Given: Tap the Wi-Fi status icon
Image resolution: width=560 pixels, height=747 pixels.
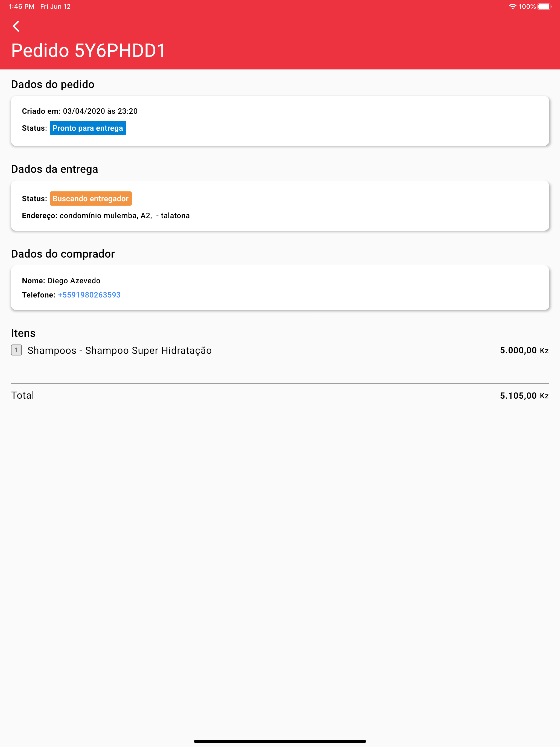Looking at the screenshot, I should pos(512,6).
